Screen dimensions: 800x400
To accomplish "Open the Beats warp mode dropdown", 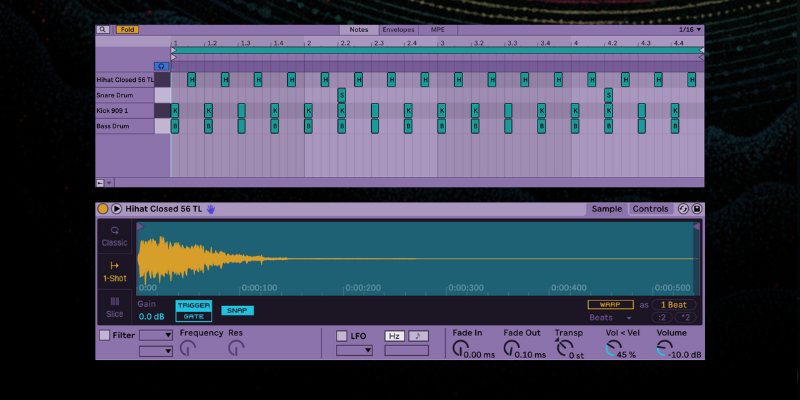I will coord(610,317).
